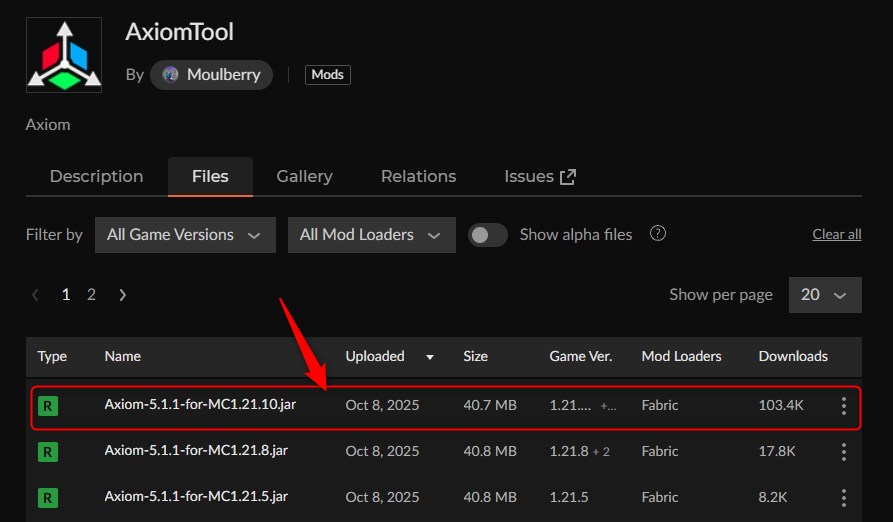This screenshot has height=522, width=893.
Task: Click release type icon for MC1.21.5 file
Action: [47, 497]
